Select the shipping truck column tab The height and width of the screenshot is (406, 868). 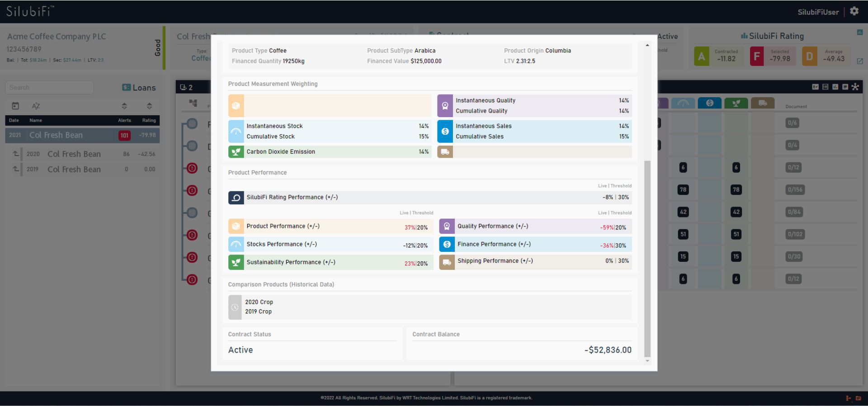763,103
